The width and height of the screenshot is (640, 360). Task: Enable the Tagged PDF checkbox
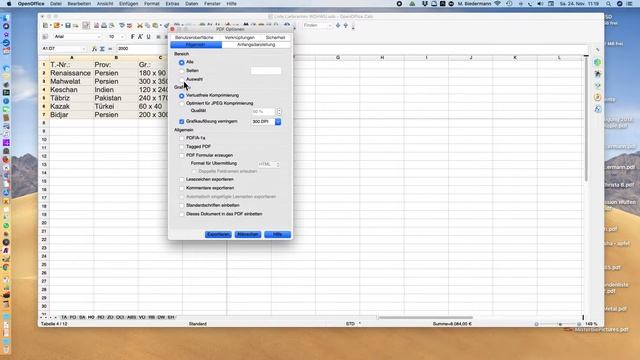182,147
